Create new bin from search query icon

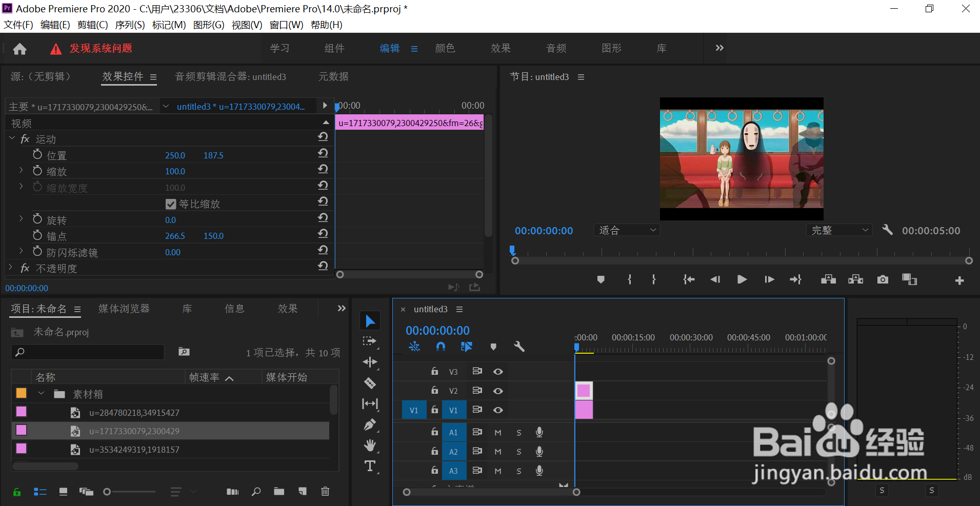[x=184, y=352]
